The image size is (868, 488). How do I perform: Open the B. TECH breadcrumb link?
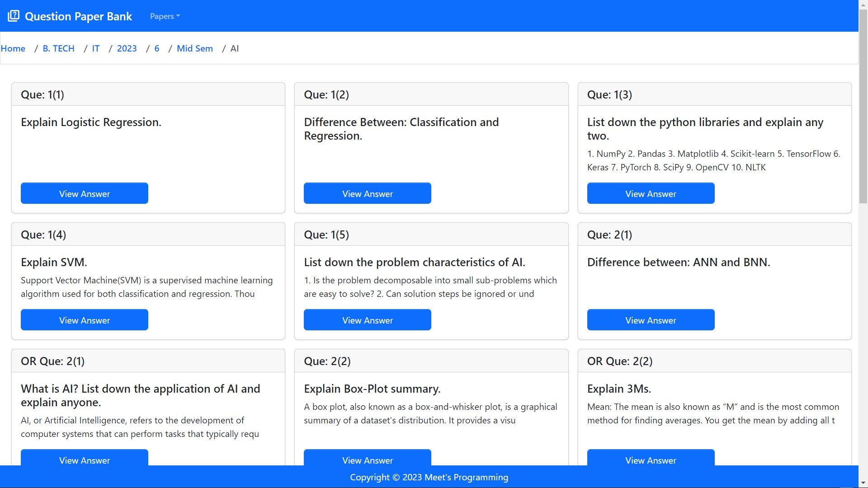(58, 48)
